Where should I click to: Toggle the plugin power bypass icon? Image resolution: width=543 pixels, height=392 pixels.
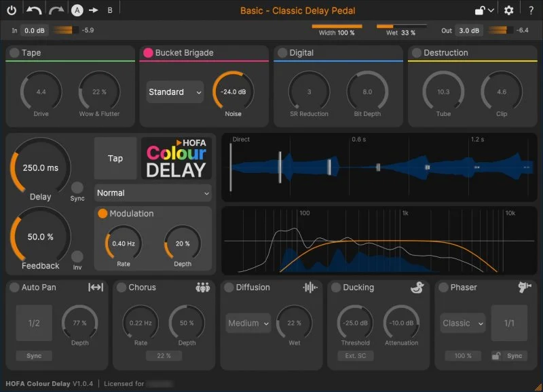[12, 10]
